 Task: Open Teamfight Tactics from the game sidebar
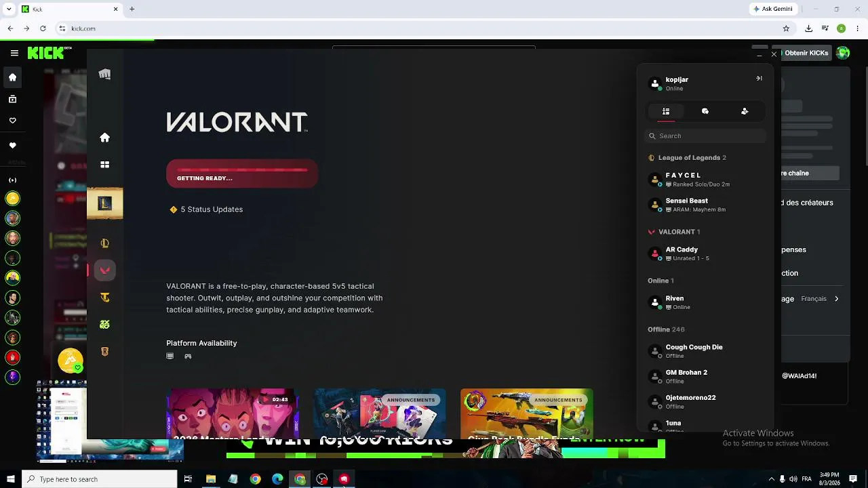click(104, 298)
